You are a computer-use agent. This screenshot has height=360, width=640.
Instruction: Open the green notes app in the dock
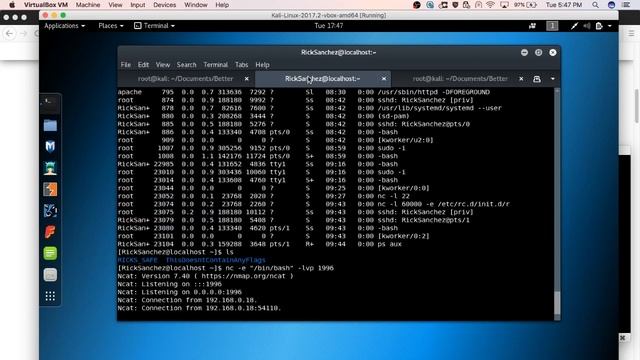(x=50, y=253)
